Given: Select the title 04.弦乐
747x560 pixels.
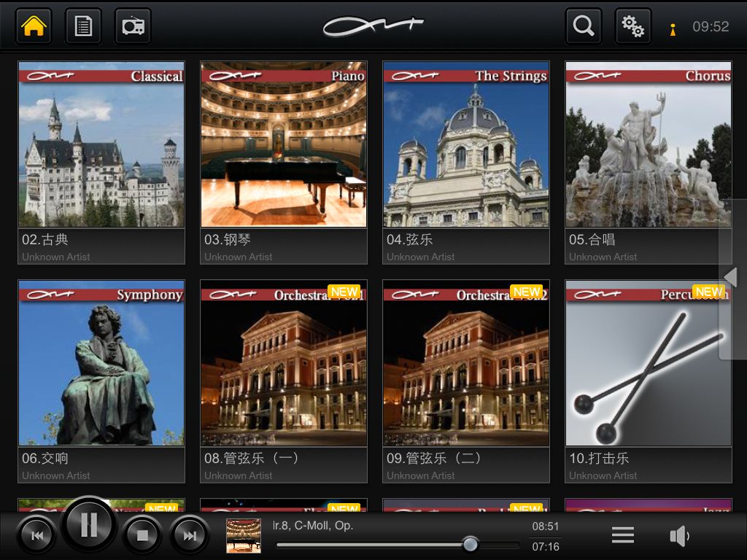Looking at the screenshot, I should tap(410, 239).
